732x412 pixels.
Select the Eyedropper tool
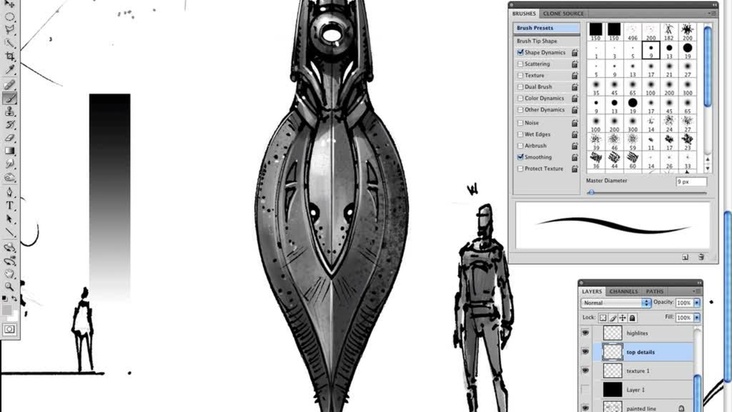9,70
